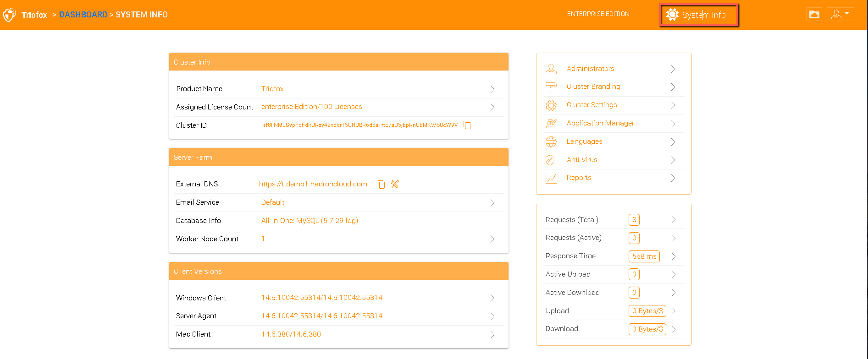Click chevron next to Languages
Image resolution: width=868 pixels, height=359 pixels.
(673, 142)
